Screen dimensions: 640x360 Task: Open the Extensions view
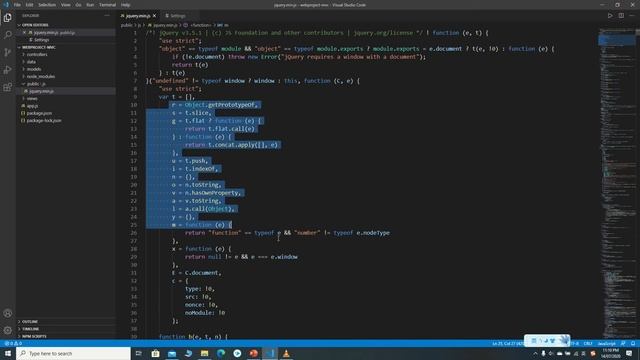[x=7, y=87]
